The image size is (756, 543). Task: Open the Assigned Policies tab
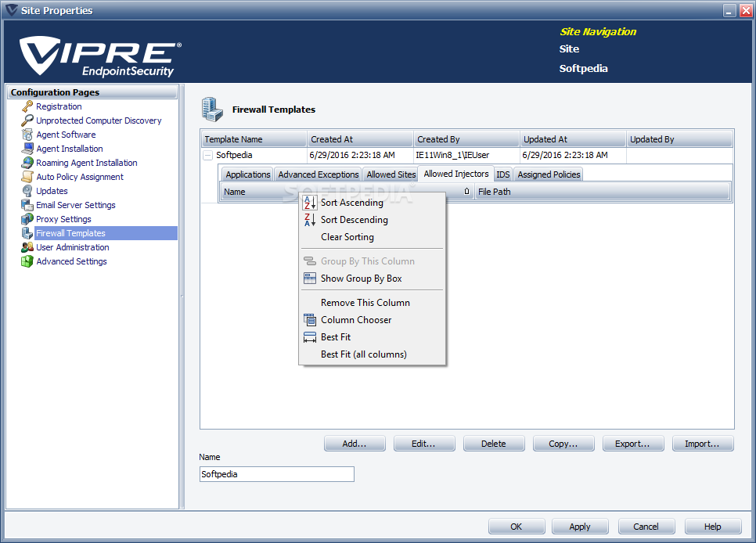pos(549,174)
